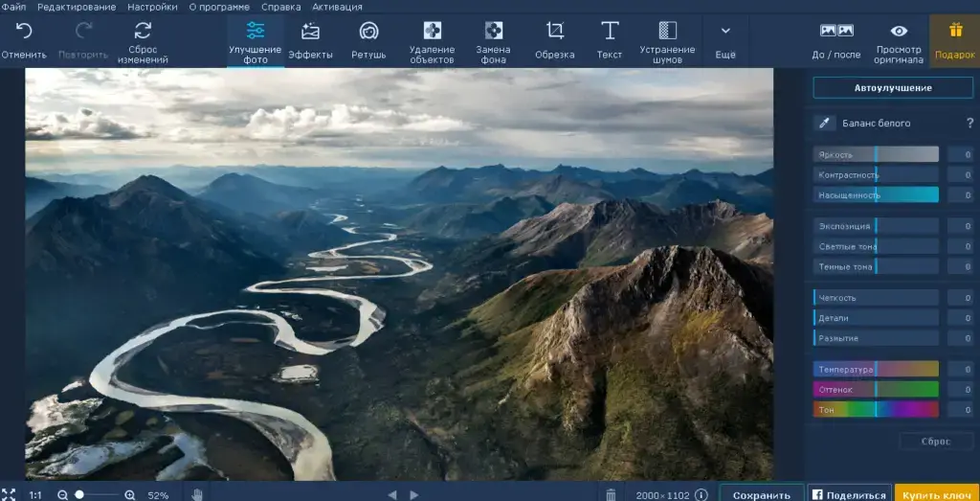Select the Crop (Обрезка) tool
The height and width of the screenshot is (501, 980).
(x=554, y=32)
